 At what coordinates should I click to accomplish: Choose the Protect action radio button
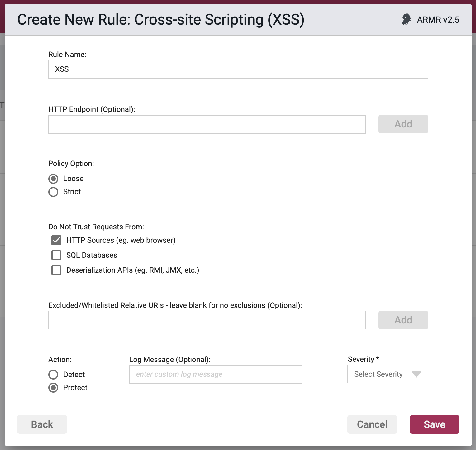coord(53,388)
